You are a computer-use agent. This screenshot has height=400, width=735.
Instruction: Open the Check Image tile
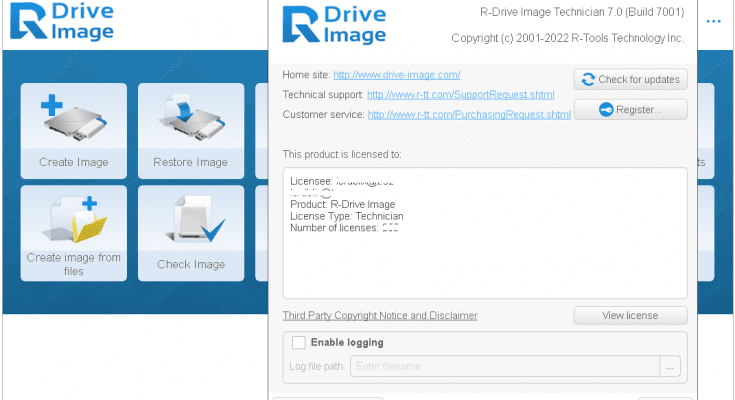pos(191,233)
